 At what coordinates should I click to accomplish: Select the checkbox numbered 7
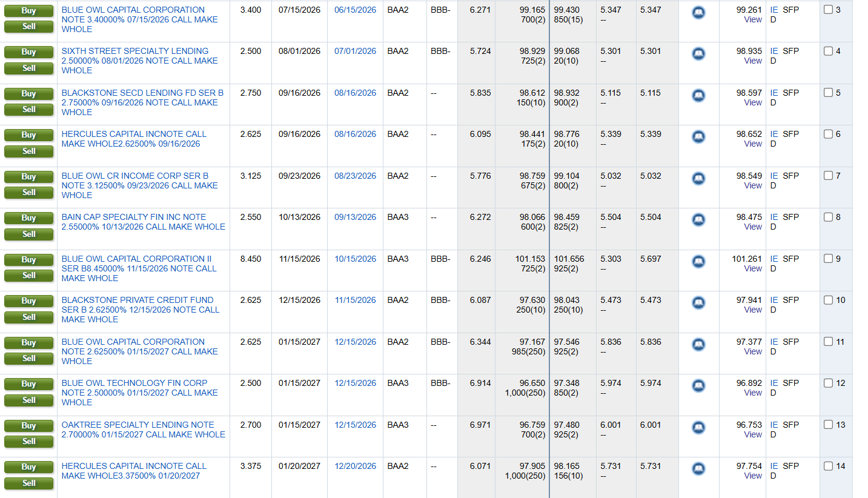(x=829, y=176)
